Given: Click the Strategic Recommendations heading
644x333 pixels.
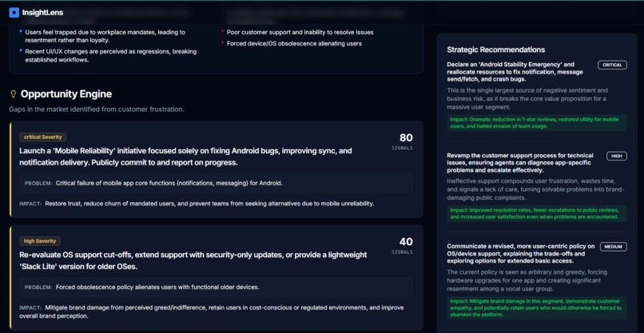Looking at the screenshot, I should pyautogui.click(x=495, y=50).
